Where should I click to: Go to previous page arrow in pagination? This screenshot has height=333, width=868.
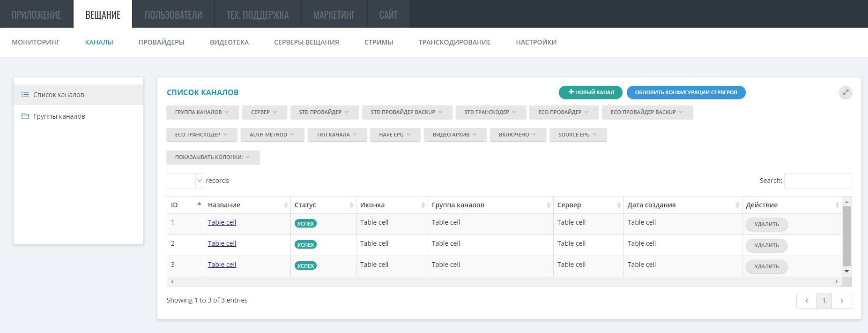806,301
